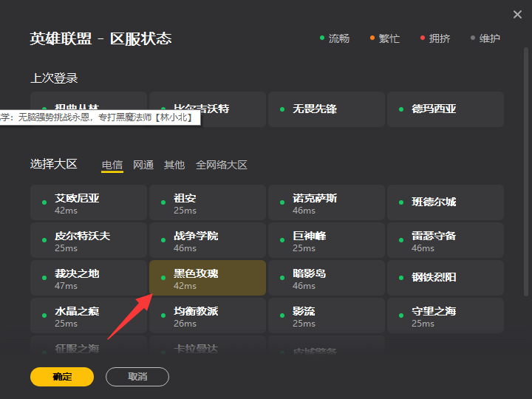Select the 巨神峰 server
Viewport: 532px width, 399px height.
[327, 240]
